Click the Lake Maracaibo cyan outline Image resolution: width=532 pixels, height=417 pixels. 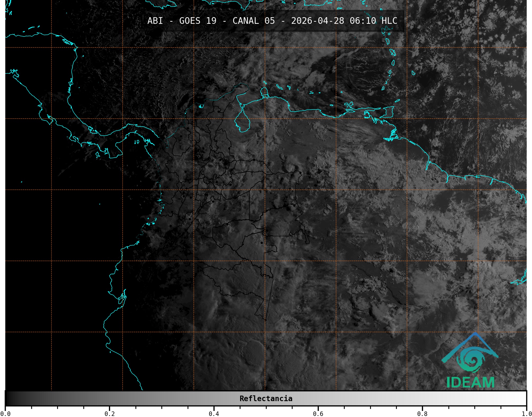tap(242, 122)
